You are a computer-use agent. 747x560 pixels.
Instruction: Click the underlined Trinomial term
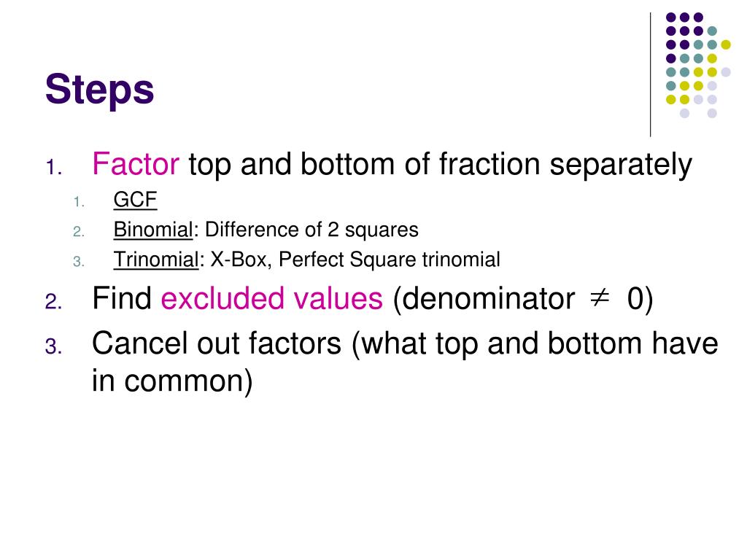(x=156, y=260)
